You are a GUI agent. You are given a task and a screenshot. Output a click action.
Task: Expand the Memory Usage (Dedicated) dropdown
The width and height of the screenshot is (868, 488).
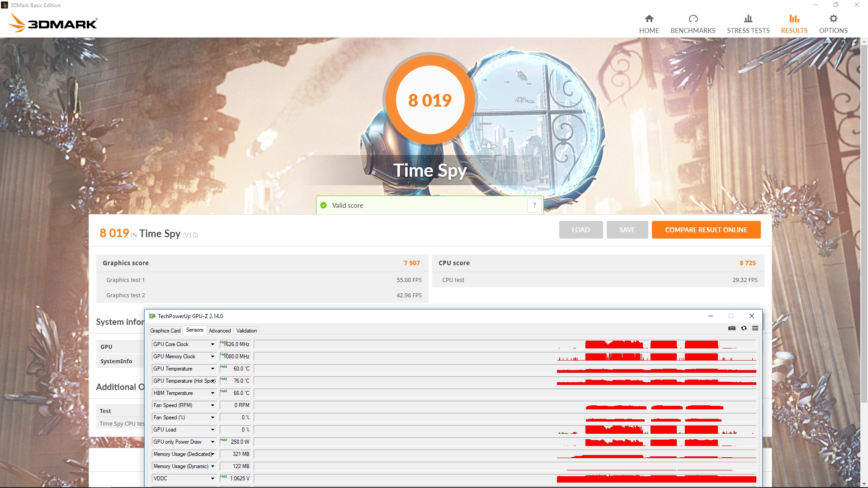coord(212,454)
